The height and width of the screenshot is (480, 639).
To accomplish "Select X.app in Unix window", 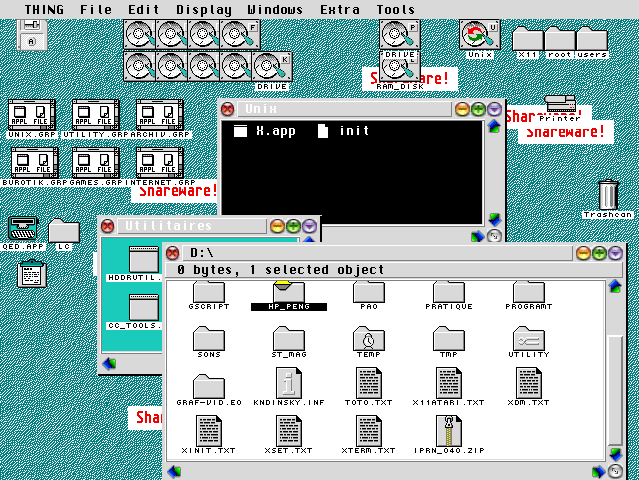I will (264, 131).
